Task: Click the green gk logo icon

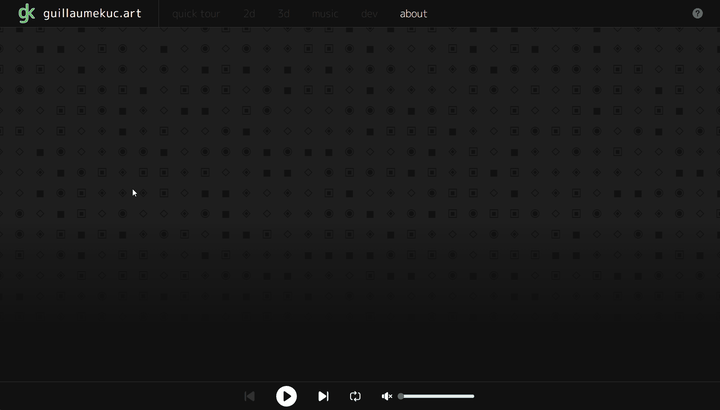Action: [26, 13]
